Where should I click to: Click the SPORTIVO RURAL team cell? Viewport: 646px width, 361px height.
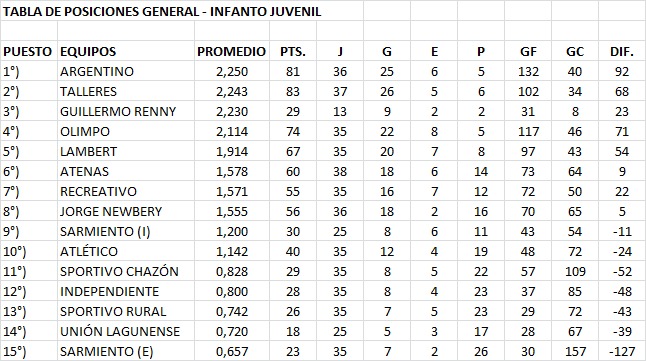click(126, 311)
